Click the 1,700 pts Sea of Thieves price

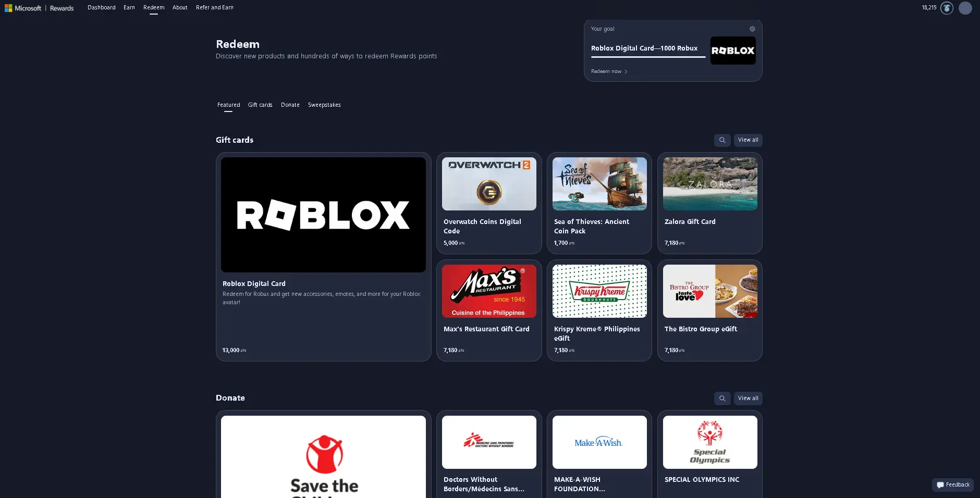coord(564,243)
